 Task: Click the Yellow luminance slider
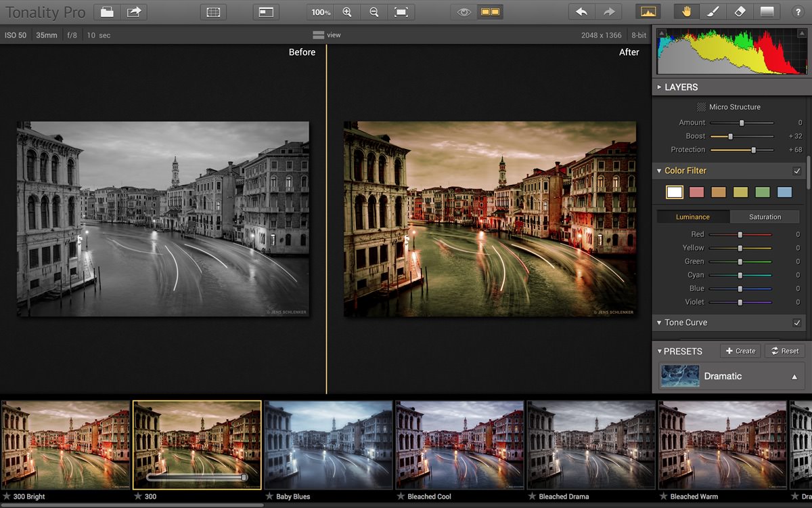tap(740, 248)
